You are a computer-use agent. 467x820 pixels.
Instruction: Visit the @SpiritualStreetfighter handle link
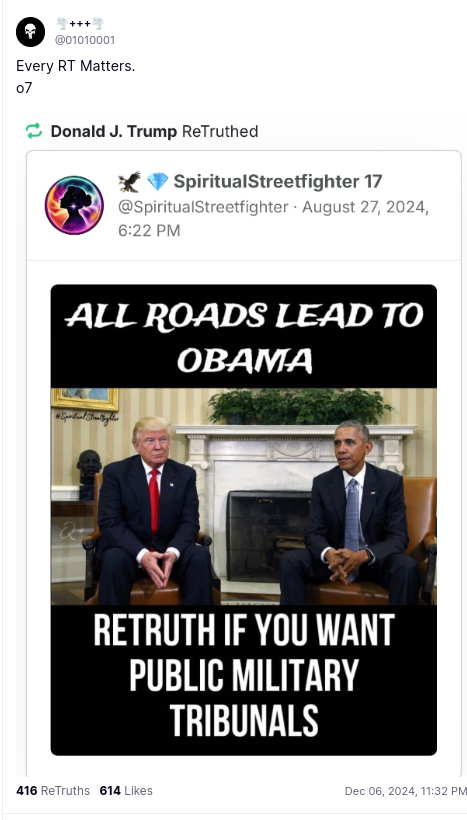[x=203, y=207]
